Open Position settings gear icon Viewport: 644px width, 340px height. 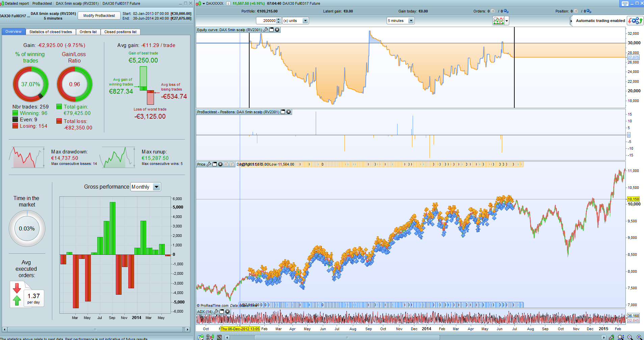[589, 11]
